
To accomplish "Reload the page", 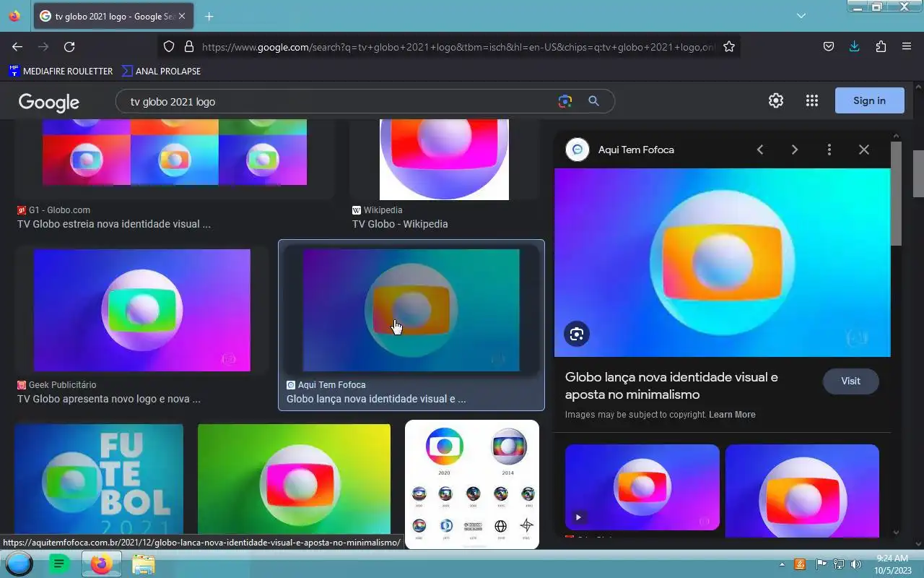I will point(69,47).
